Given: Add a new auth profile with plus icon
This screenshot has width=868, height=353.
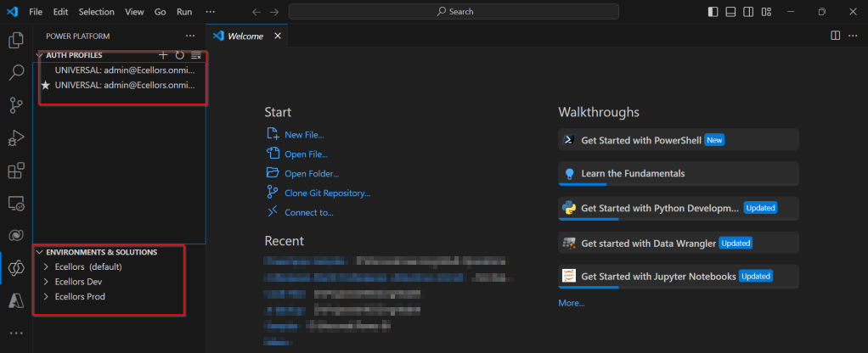Looking at the screenshot, I should point(164,55).
